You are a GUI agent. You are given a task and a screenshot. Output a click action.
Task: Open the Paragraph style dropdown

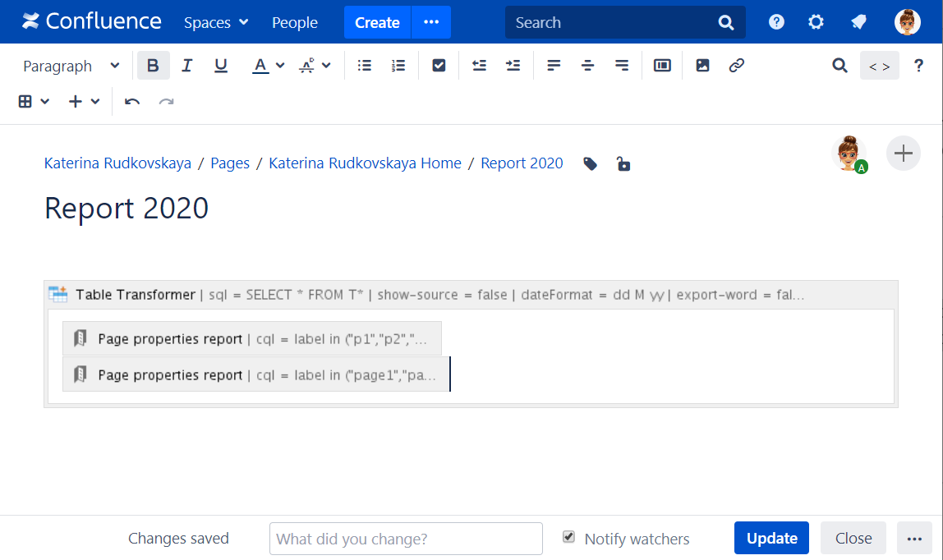tap(71, 66)
